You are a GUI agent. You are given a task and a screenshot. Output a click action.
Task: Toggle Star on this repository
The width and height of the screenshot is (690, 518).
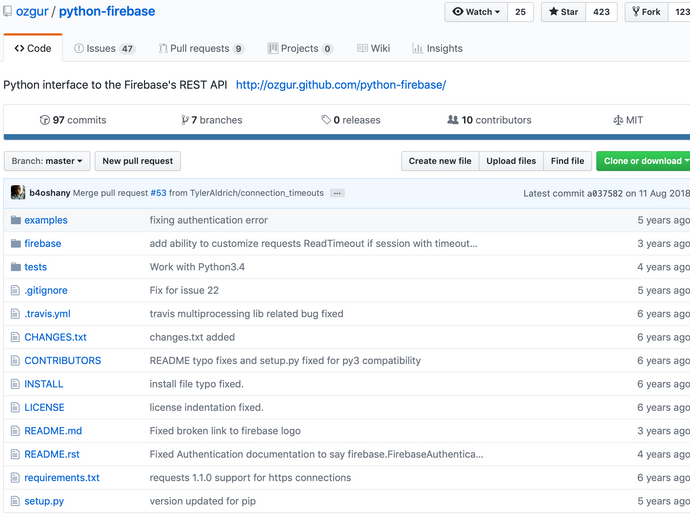563,12
